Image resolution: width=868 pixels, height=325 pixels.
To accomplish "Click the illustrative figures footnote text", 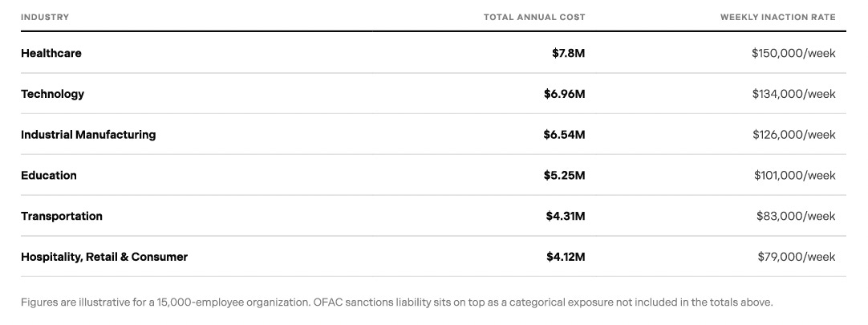I will (397, 303).
